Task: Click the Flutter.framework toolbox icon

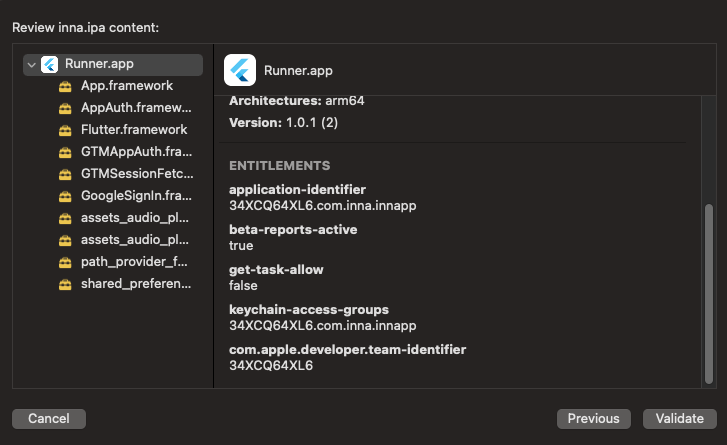Action: click(x=65, y=130)
